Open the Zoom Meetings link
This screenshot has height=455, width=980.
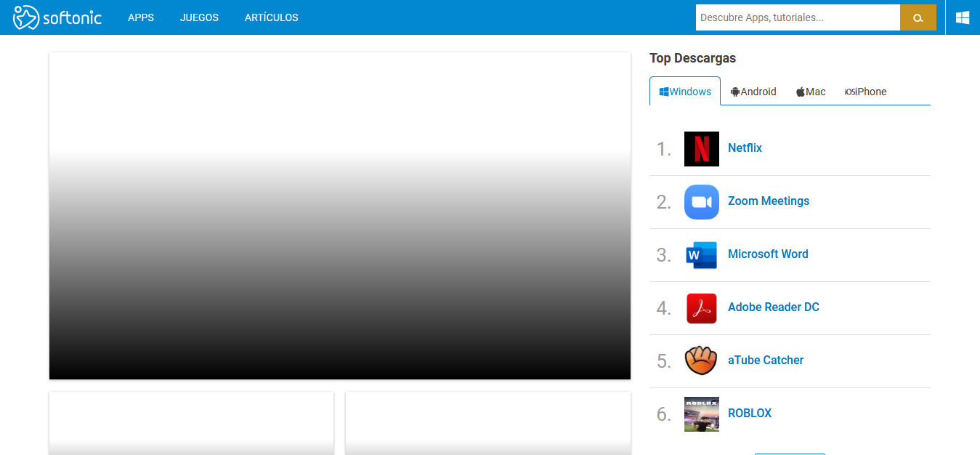click(769, 201)
